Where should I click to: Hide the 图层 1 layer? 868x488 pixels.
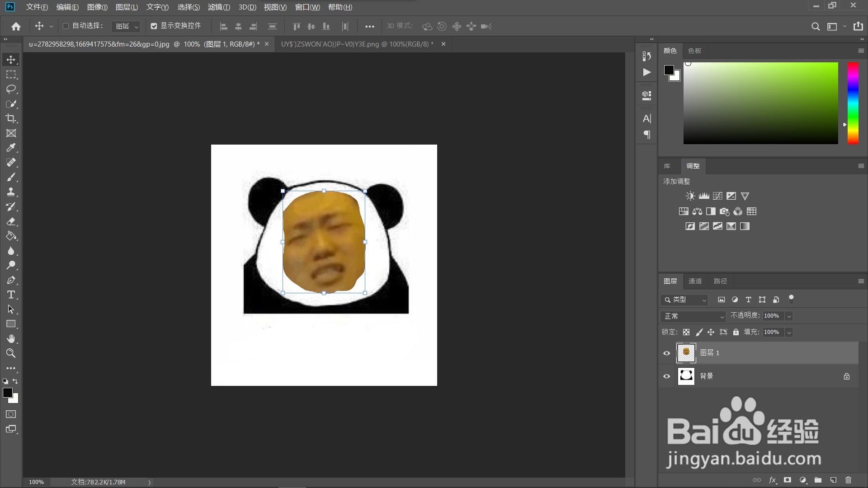tap(666, 353)
